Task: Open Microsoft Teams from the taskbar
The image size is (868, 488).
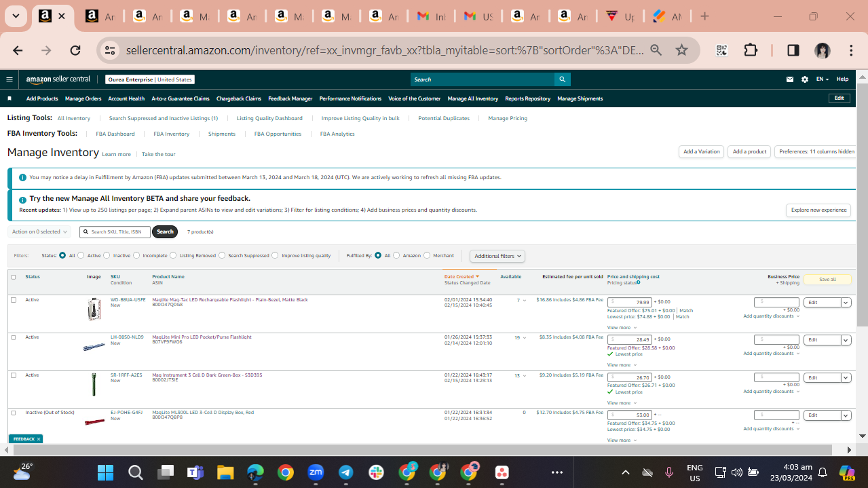Action: (195, 472)
